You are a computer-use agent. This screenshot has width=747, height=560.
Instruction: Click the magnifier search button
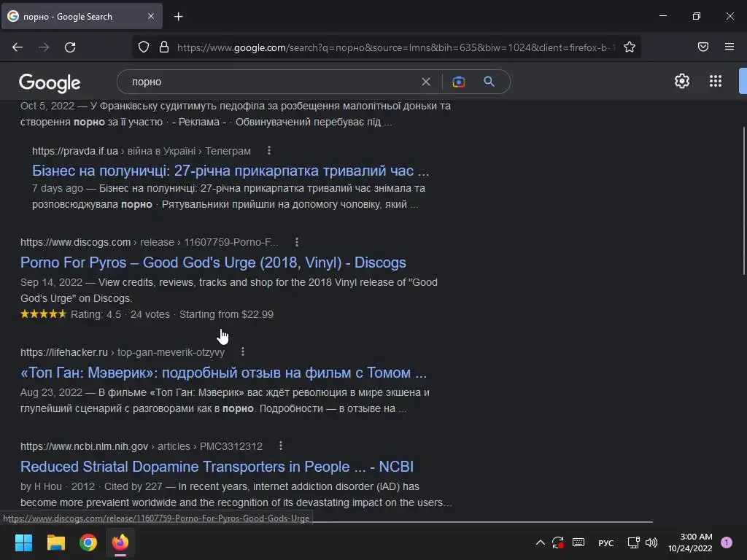[489, 82]
